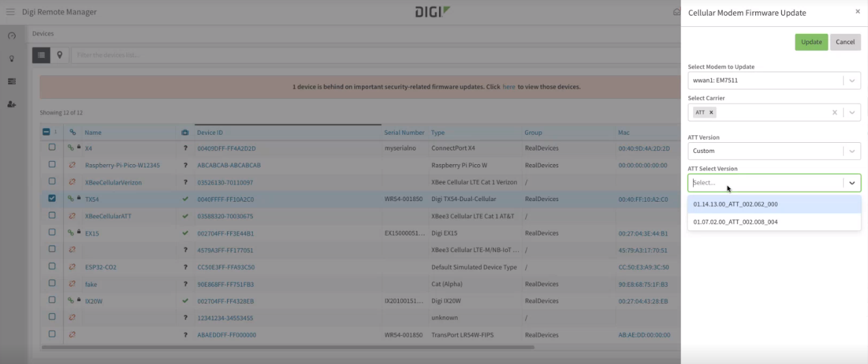This screenshot has height=364, width=868.
Task: Follow the 'here' link in security banner
Action: point(509,87)
